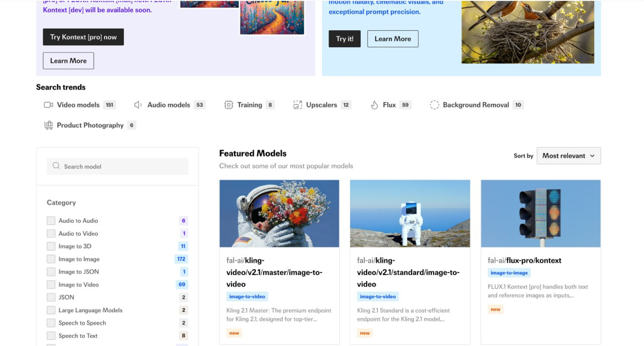Screen dimensions: 644x346
Task: Click the 69 count beside Image to Video
Action: point(182,285)
